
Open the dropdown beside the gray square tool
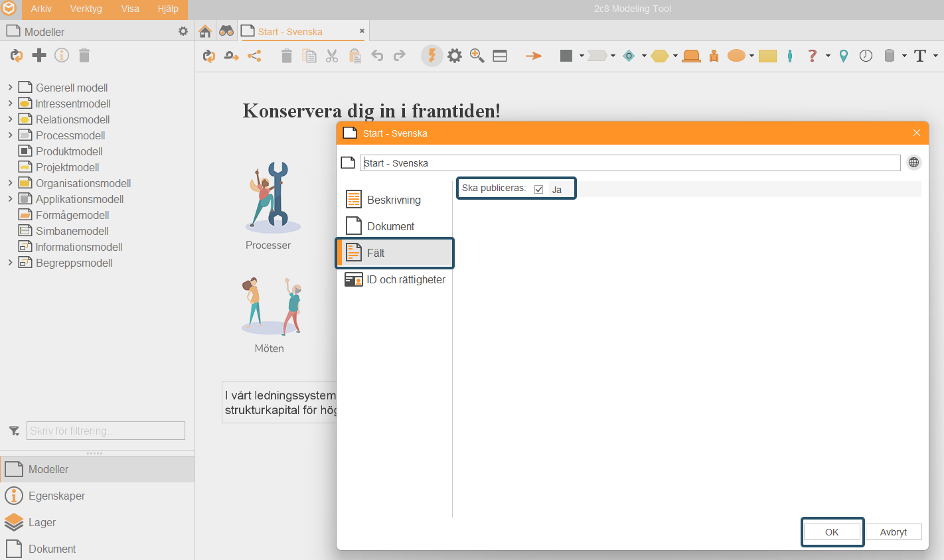click(582, 56)
